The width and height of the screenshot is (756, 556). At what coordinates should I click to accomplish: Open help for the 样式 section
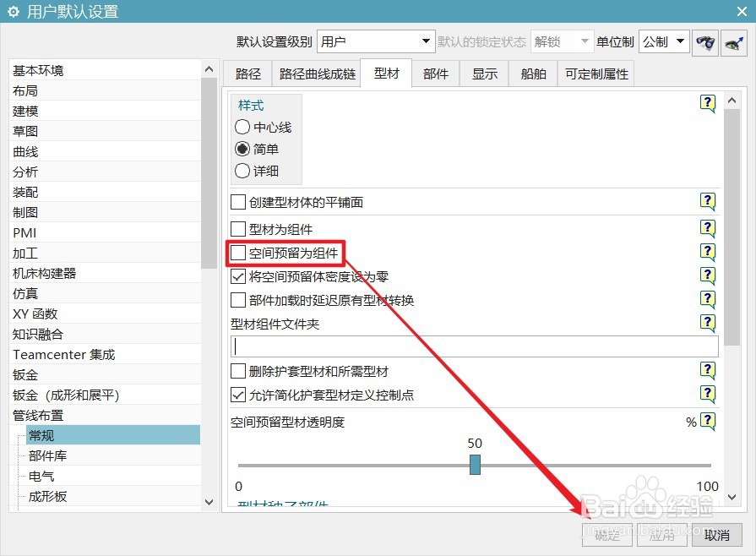(x=708, y=101)
